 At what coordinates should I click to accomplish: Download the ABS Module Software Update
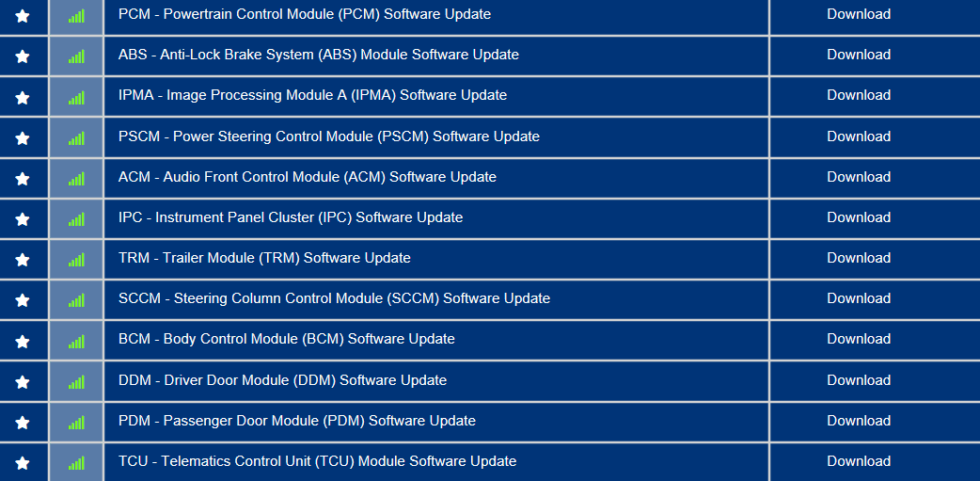click(x=859, y=55)
